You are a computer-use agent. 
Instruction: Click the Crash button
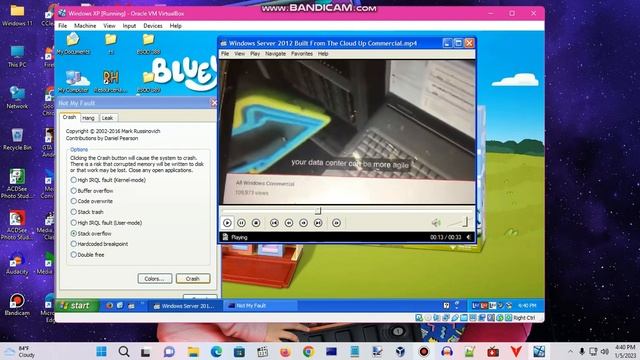(193, 279)
